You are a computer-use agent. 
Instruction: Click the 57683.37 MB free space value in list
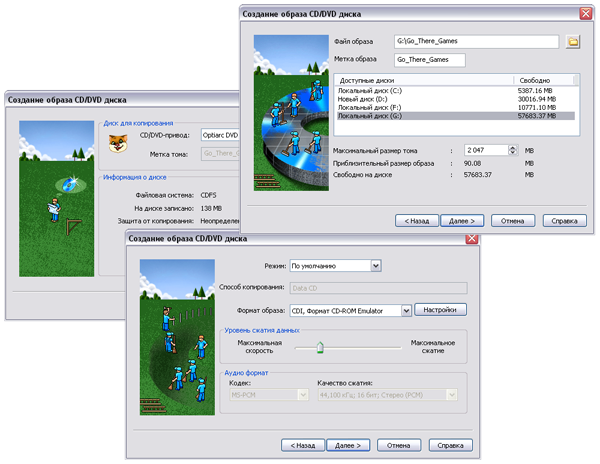tap(537, 116)
